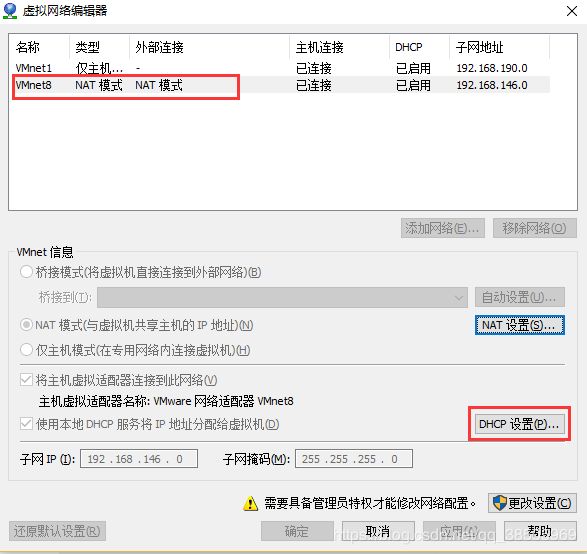Click the 子网 IP input field
The width and height of the screenshot is (587, 554).
tap(139, 459)
